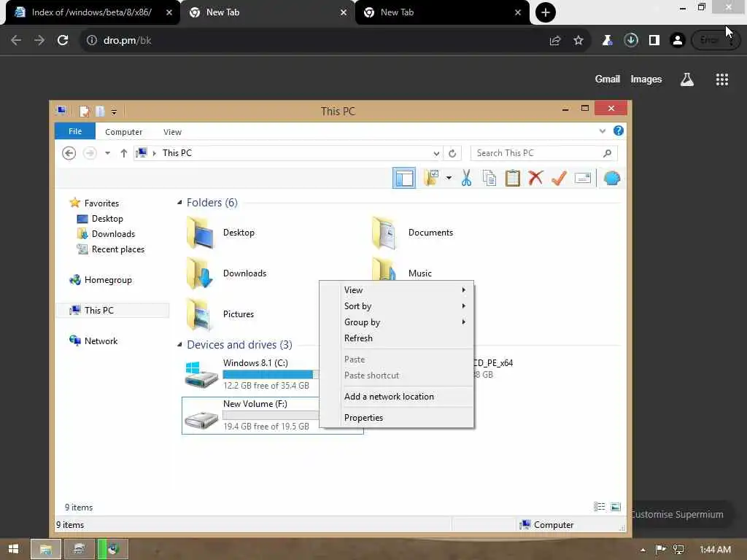Open the recent locations dropdown arrow

pyautogui.click(x=108, y=153)
